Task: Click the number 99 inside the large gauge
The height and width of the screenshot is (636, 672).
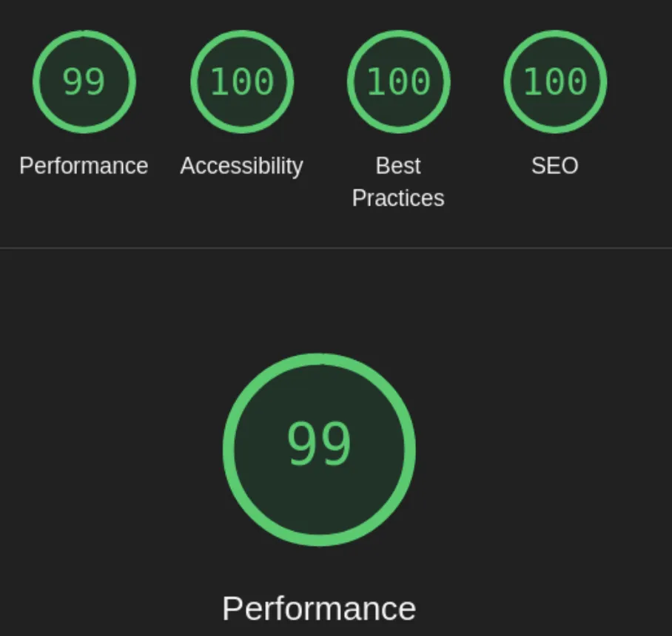Action: (x=319, y=444)
